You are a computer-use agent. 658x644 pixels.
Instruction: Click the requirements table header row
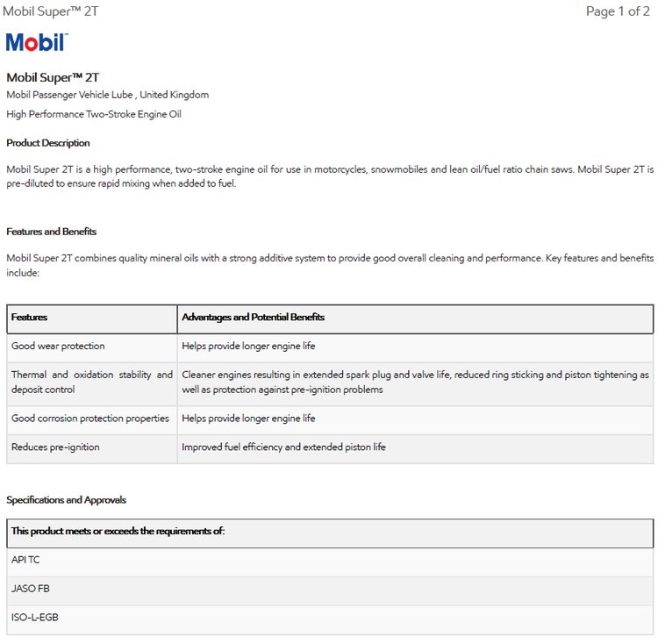(330, 531)
